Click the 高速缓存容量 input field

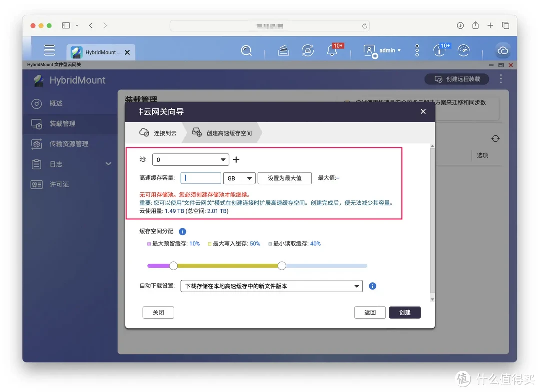[201, 178]
